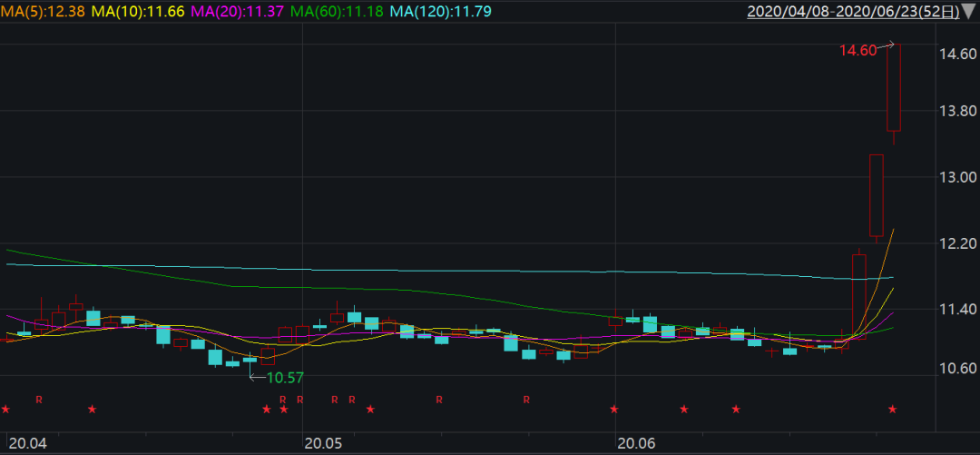980x455 pixels.
Task: Select the MA(10):11.66 indicator label
Action: coord(138,11)
